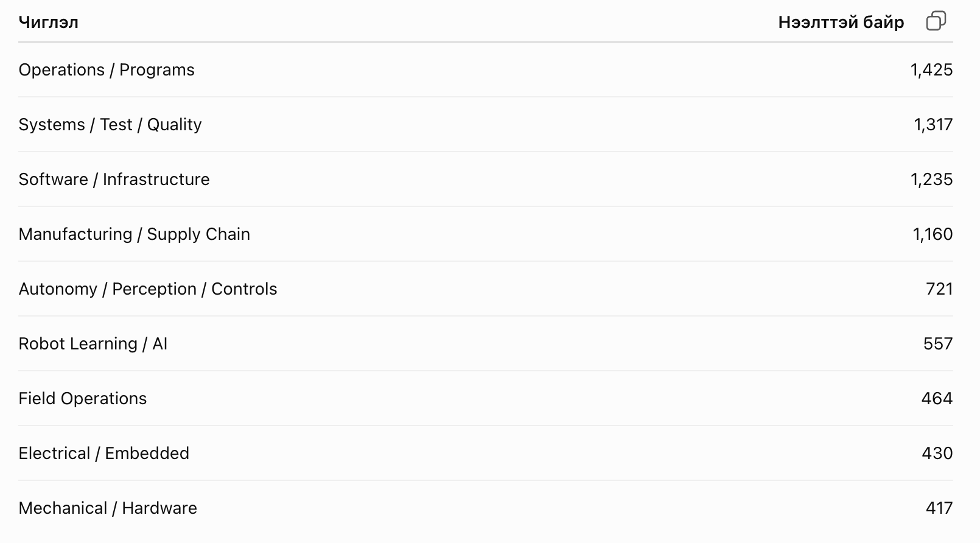Click the Чиглэл column header
Viewport: 980px width, 543px height.
(x=49, y=23)
